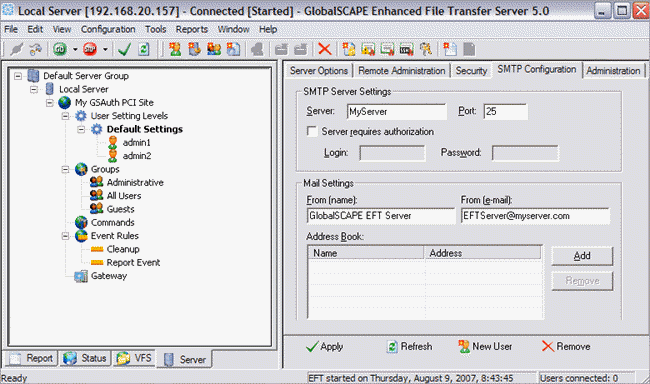Switch to the Administration tab
Image resolution: width=650 pixels, height=384 pixels.
613,71
